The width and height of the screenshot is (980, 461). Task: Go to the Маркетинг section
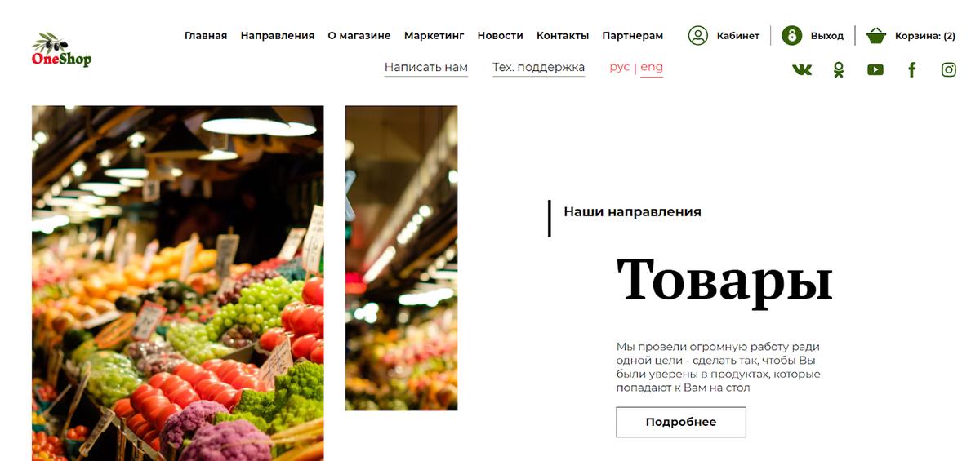click(434, 36)
